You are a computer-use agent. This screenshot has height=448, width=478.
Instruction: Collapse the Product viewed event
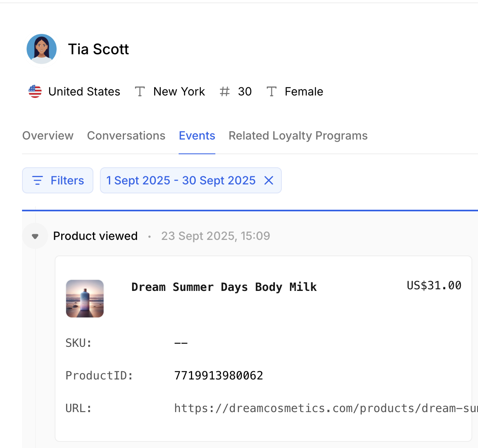click(x=35, y=236)
